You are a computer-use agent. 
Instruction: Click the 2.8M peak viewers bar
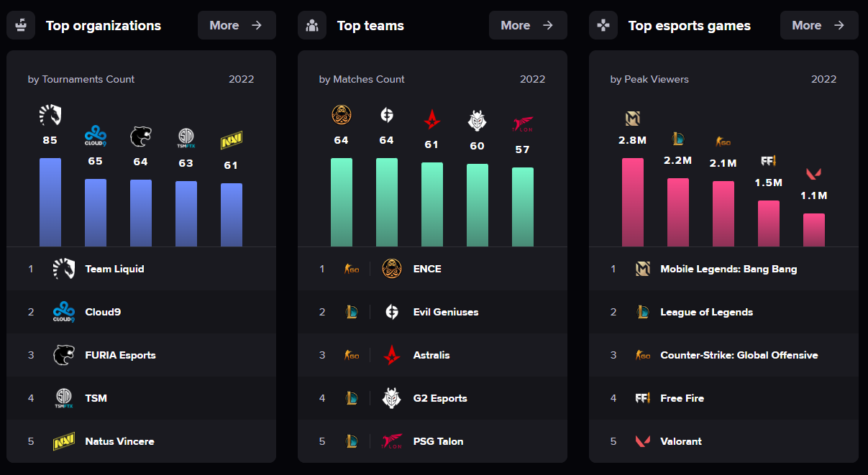[x=633, y=201]
